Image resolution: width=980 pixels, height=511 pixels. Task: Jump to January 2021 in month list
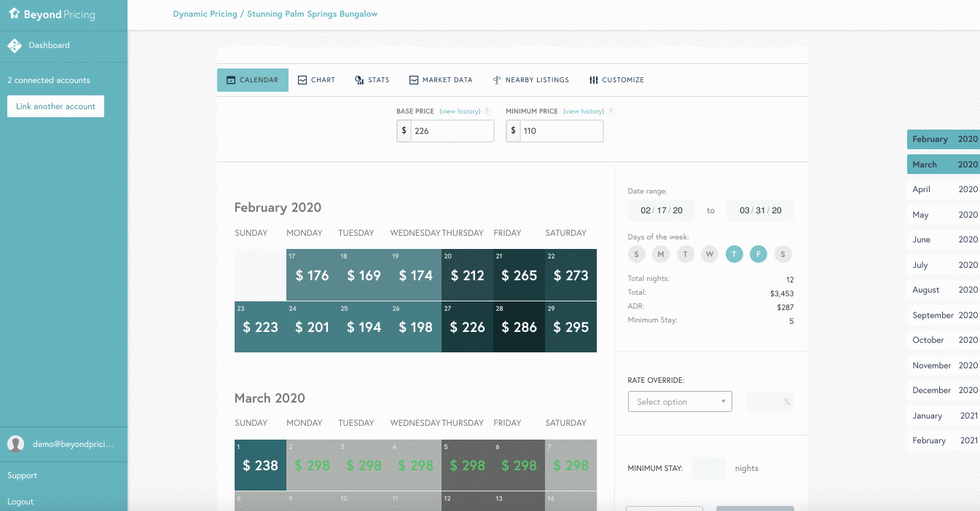(944, 416)
